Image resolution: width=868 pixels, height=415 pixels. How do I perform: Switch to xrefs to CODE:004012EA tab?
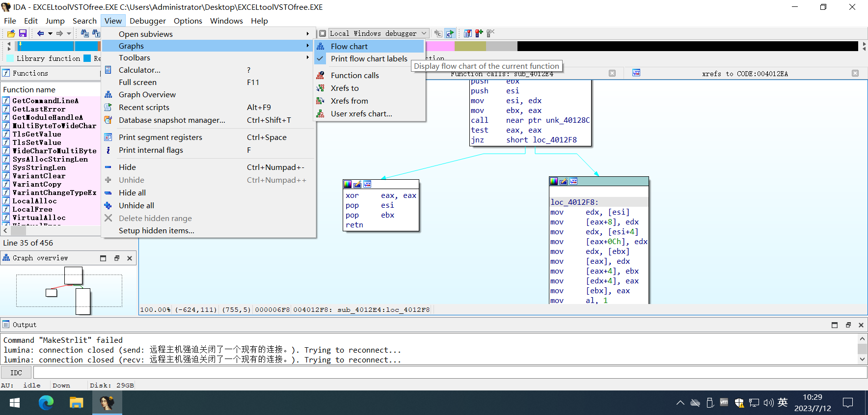point(745,74)
